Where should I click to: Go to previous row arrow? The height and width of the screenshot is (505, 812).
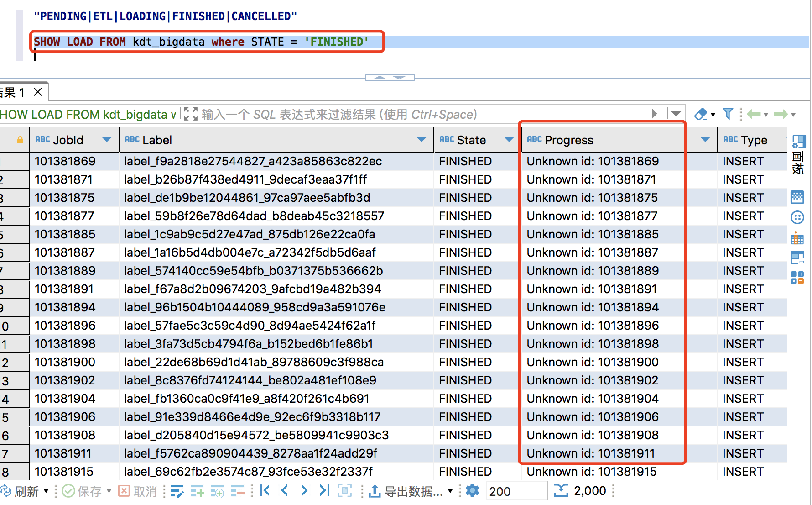[x=285, y=491]
